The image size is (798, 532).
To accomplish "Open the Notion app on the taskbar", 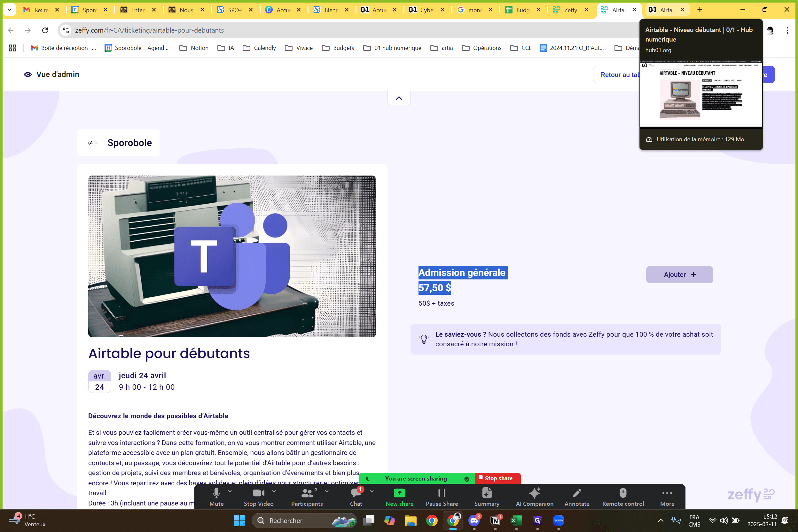I will coord(495,520).
